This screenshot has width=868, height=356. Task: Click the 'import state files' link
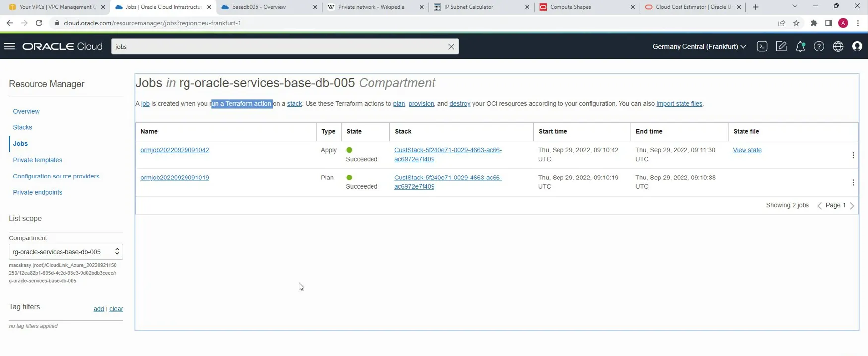click(x=679, y=104)
